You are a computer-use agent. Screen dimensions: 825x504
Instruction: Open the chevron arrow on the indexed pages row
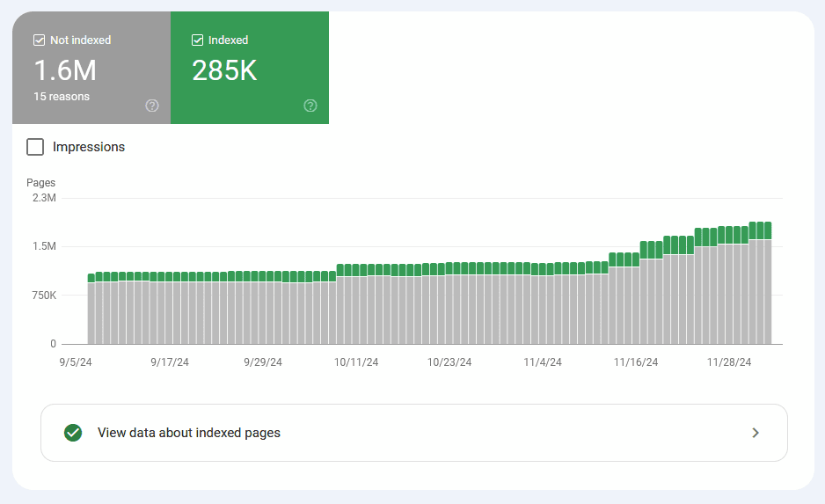tap(755, 433)
